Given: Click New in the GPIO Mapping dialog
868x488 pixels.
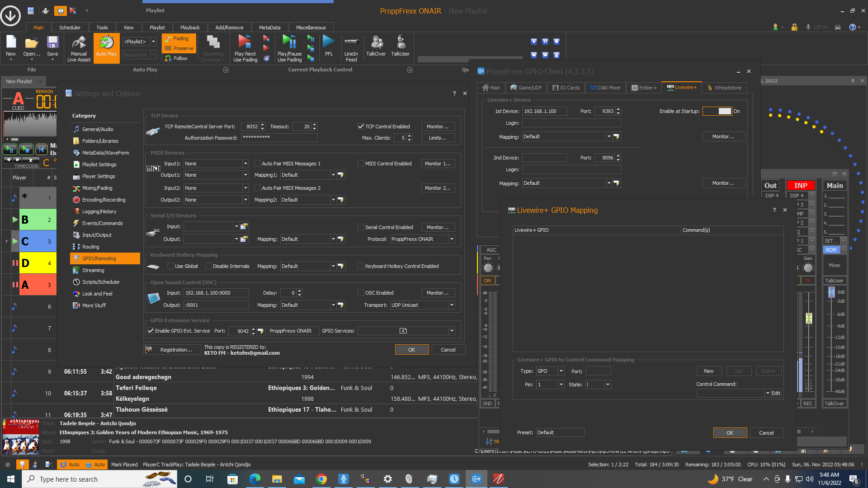Looking at the screenshot, I should point(708,371).
